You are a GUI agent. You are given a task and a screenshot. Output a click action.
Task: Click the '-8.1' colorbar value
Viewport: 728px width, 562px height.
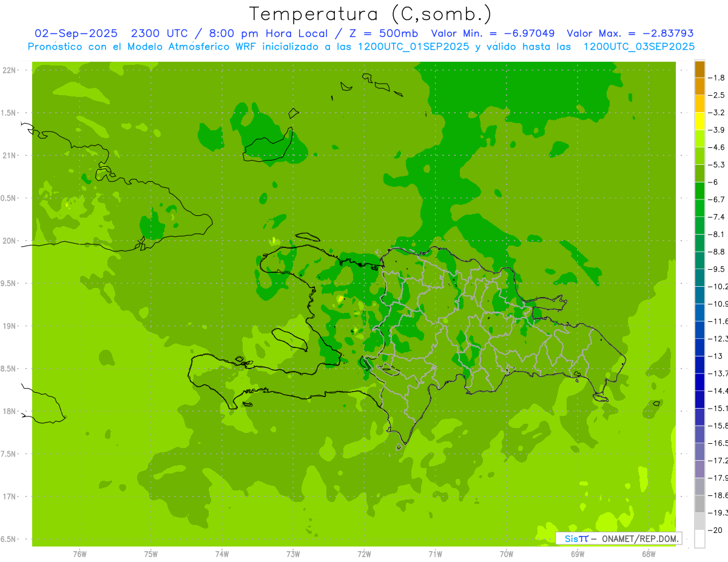[x=717, y=234]
